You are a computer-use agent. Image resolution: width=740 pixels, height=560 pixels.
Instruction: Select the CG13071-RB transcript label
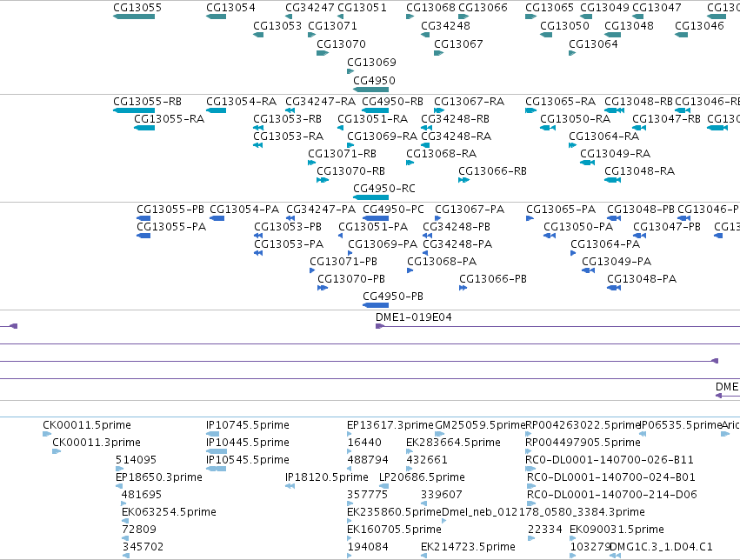(342, 154)
